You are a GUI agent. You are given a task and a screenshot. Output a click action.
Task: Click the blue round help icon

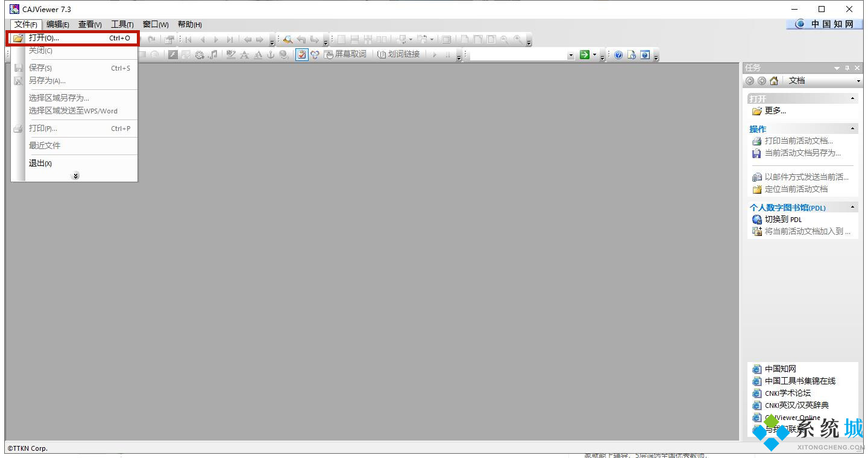coord(618,55)
